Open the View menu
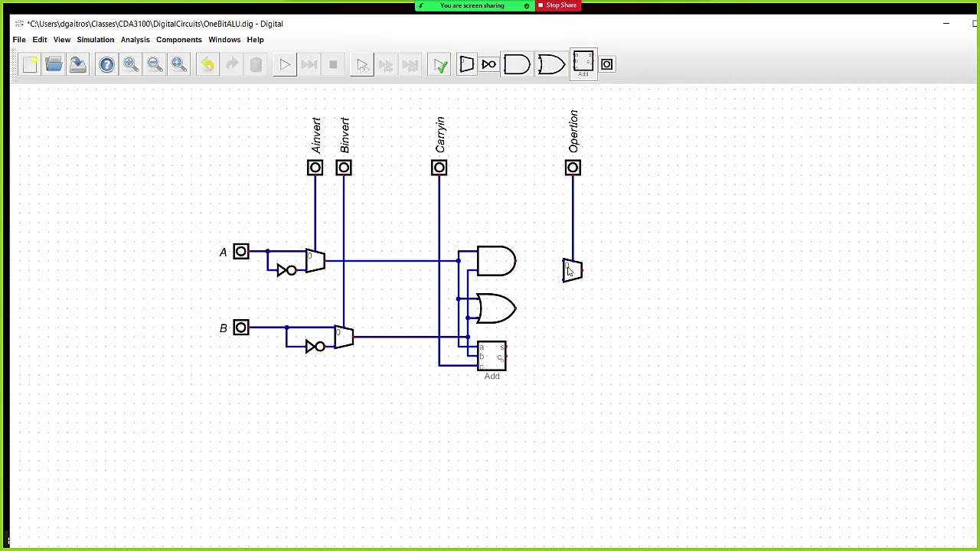This screenshot has width=980, height=551. pyautogui.click(x=62, y=40)
